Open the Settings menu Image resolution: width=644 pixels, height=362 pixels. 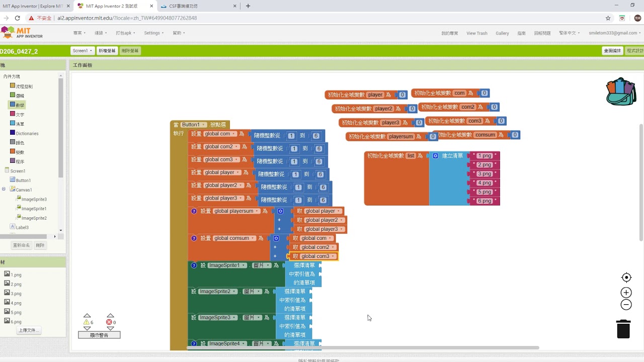pyautogui.click(x=154, y=33)
